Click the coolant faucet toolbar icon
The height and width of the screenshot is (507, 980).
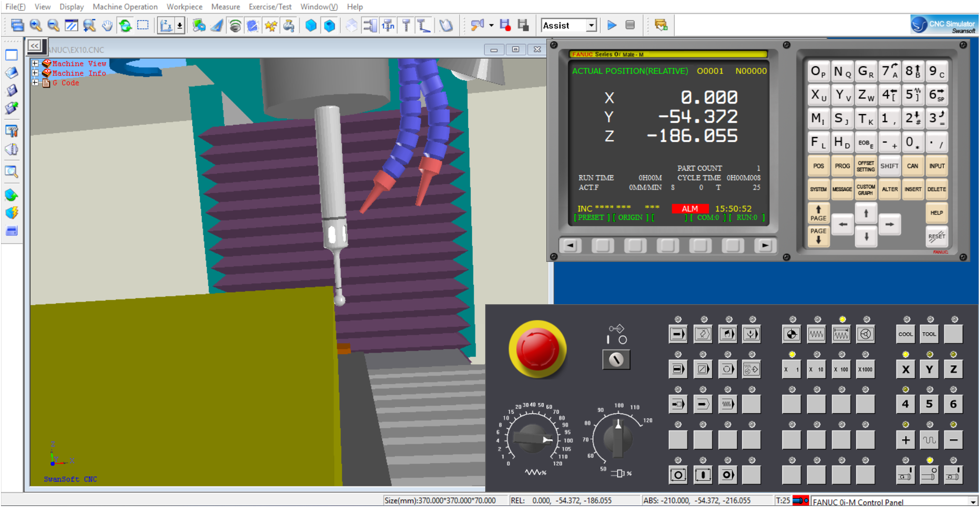pos(289,25)
